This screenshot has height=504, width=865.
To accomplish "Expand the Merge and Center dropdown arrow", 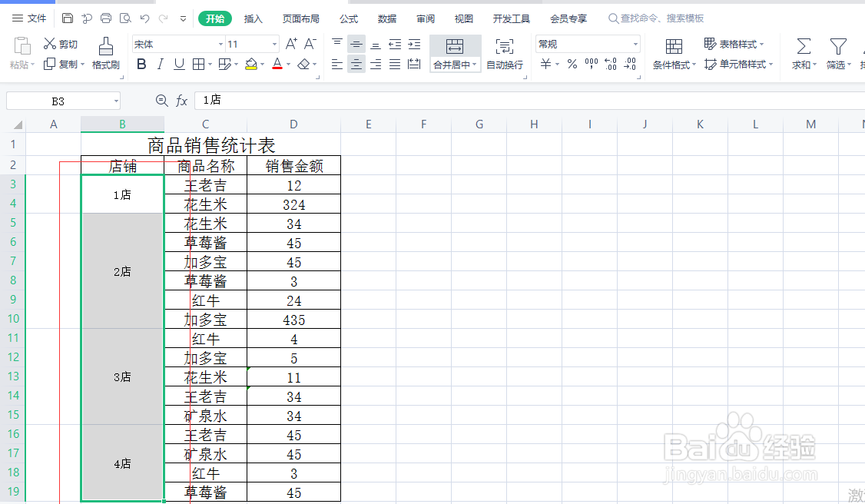I will (x=475, y=65).
